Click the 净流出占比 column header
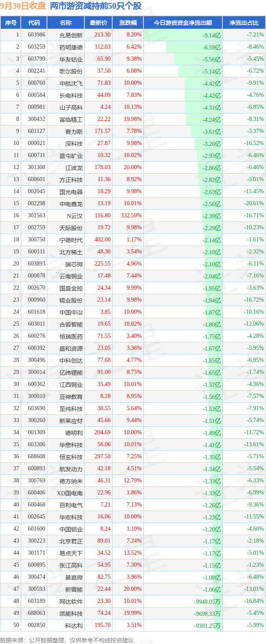The width and height of the screenshot is (266, 644). (x=244, y=23)
